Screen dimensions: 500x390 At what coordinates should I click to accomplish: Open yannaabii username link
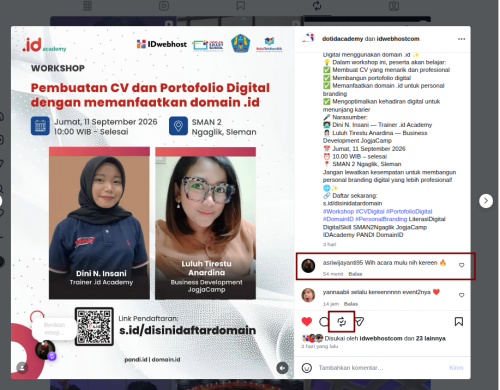336,292
